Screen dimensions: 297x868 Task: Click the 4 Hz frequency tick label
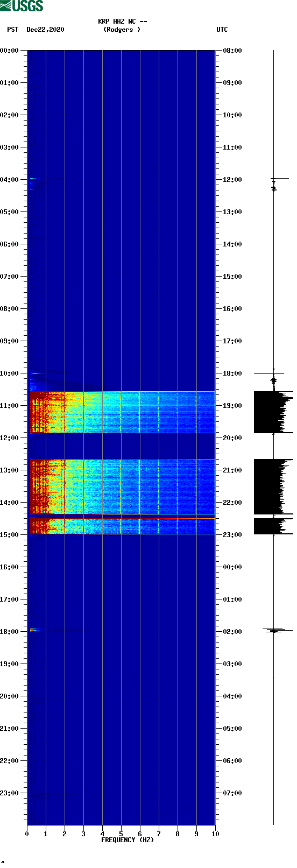pyautogui.click(x=102, y=834)
